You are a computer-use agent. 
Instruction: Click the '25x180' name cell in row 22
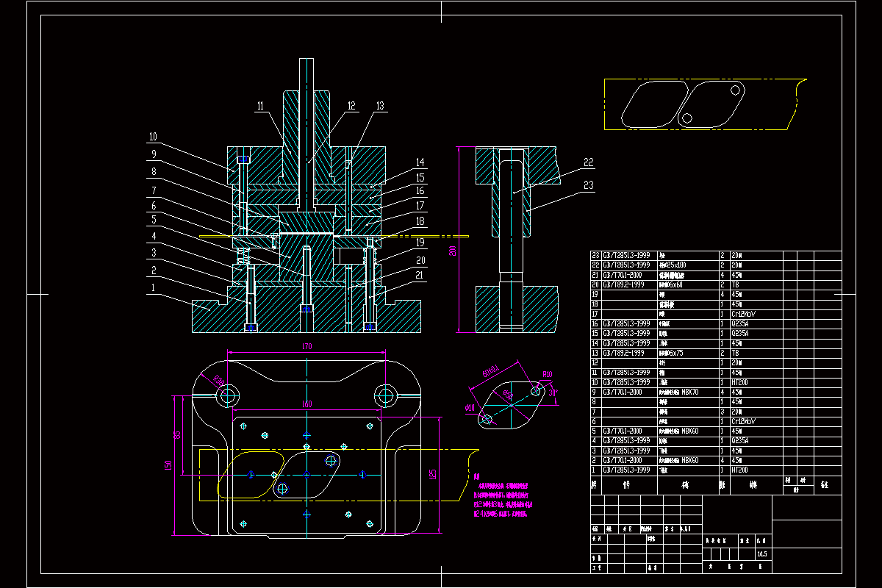[673, 265]
